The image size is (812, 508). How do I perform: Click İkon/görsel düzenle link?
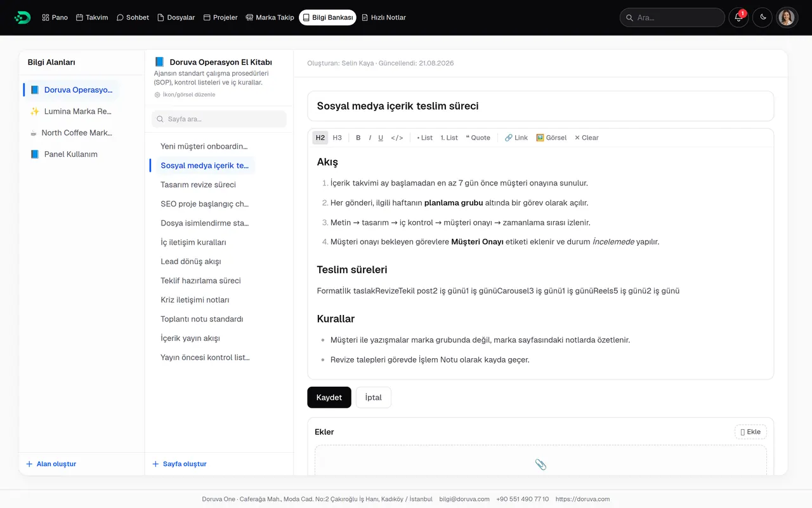click(185, 95)
